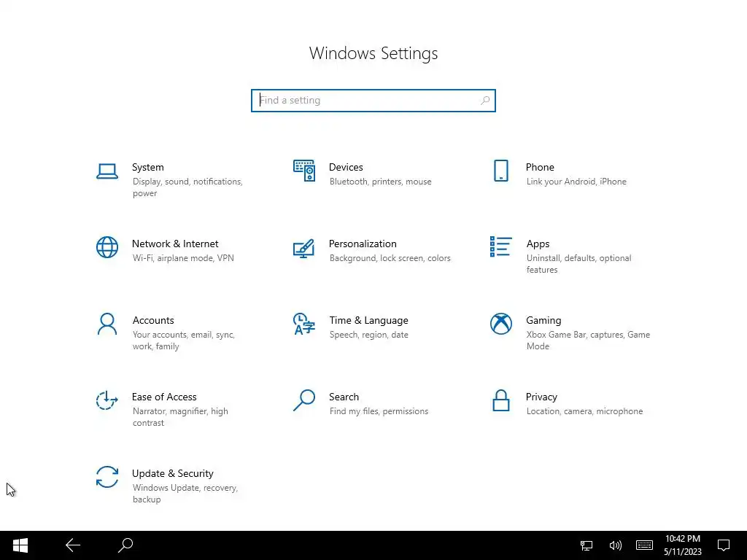Screen dimensions: 747x560
Task: Click 'Windows Update, recovery, backup' description
Action: coord(185,494)
